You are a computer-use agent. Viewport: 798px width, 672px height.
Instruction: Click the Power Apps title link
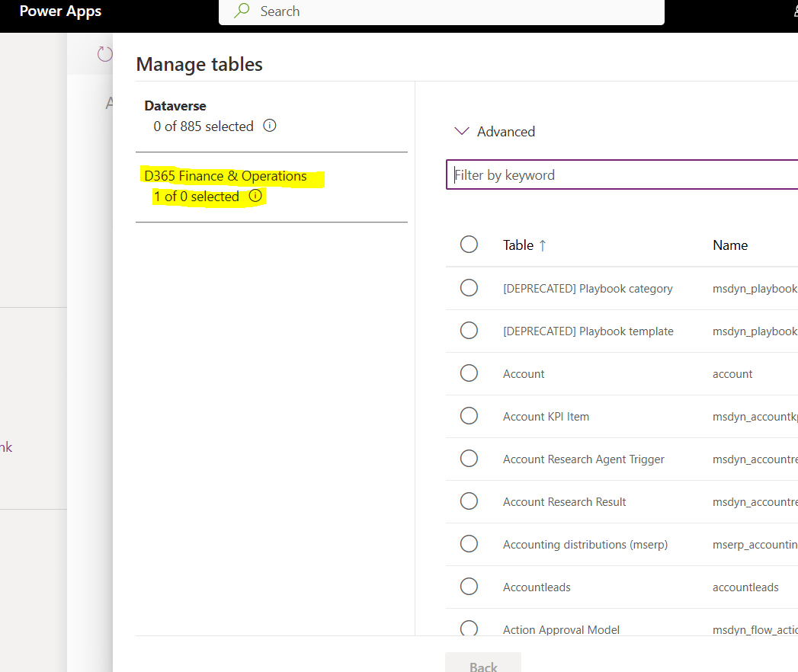60,11
